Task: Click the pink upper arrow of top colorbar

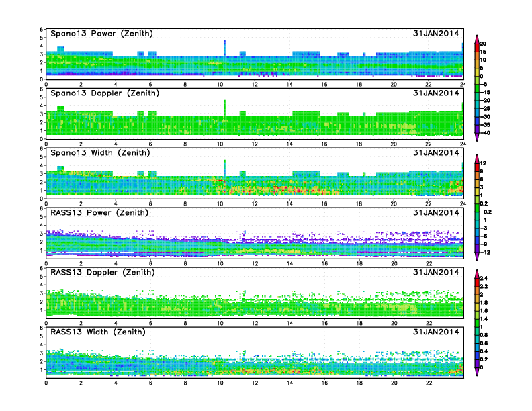Action: point(477,40)
